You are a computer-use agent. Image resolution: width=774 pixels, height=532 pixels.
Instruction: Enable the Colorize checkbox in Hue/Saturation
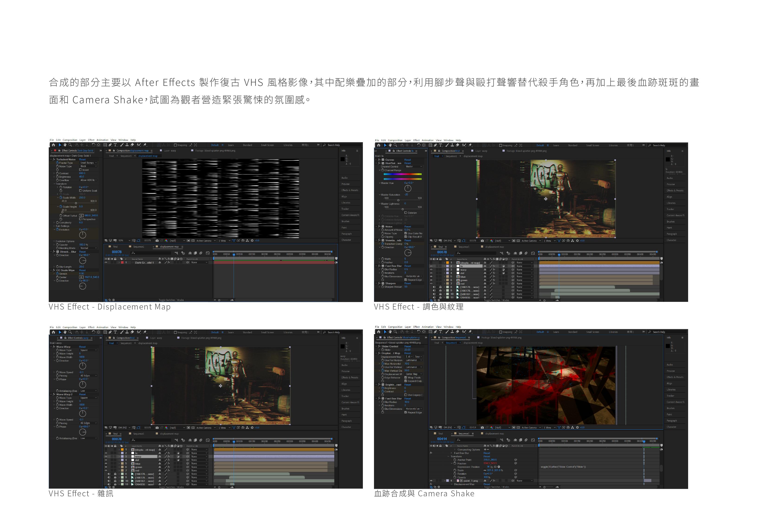pyautogui.click(x=406, y=213)
